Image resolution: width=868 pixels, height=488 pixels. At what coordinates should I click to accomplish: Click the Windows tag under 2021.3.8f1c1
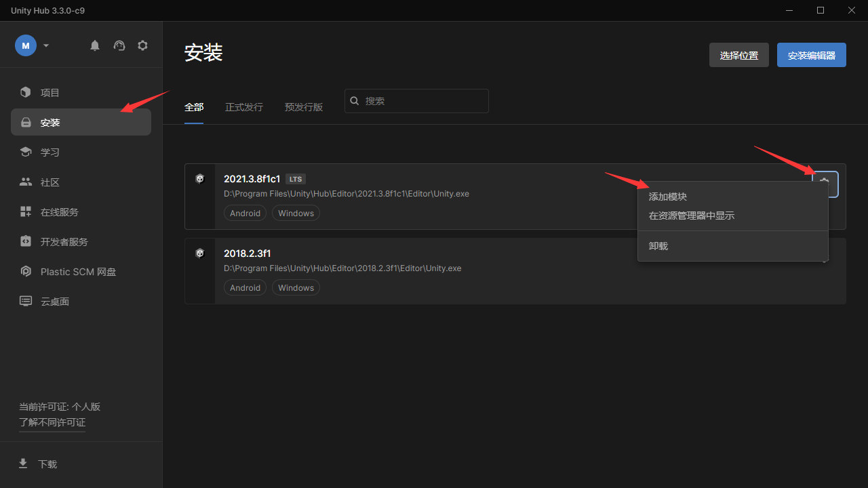click(x=296, y=213)
